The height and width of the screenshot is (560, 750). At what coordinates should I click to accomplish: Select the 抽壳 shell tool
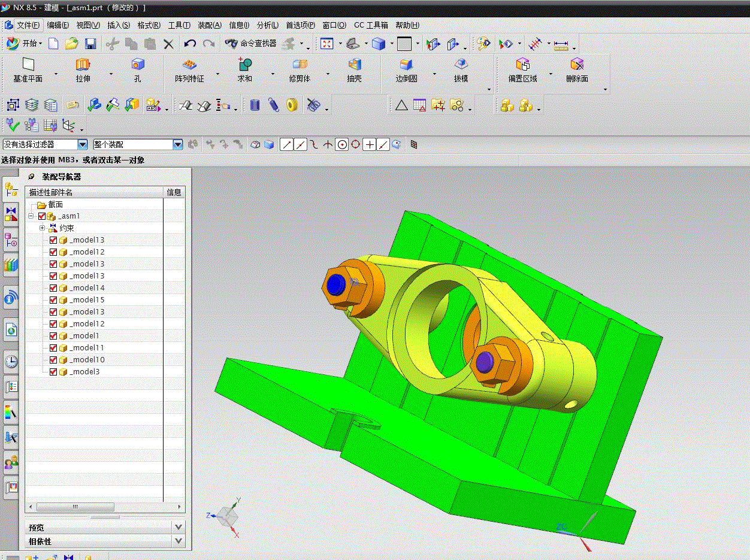(x=355, y=71)
